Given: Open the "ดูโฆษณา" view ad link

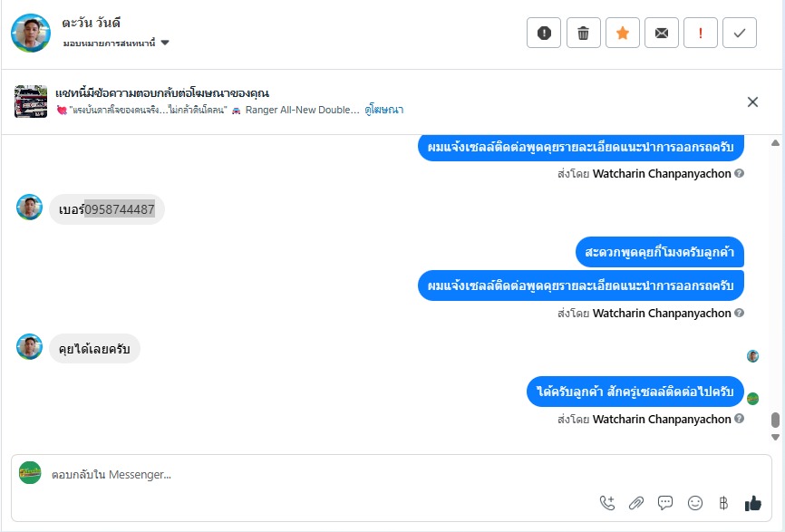Looking at the screenshot, I should click(x=384, y=110).
